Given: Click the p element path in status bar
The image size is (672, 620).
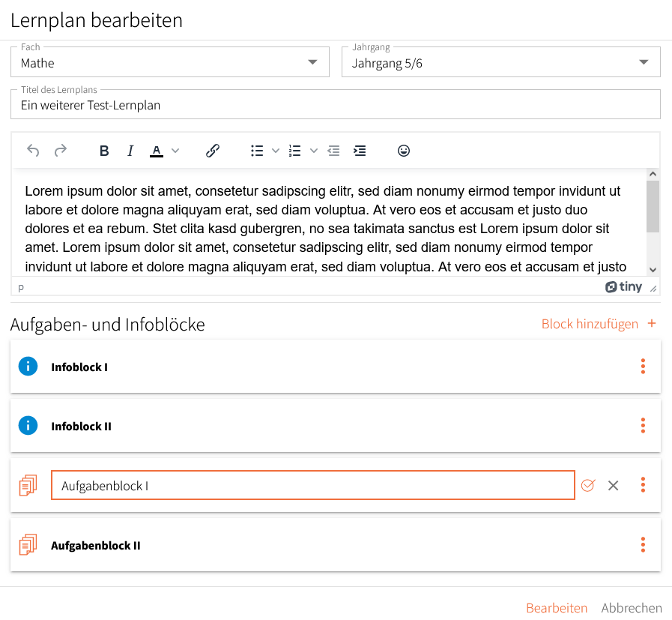Looking at the screenshot, I should [20, 287].
